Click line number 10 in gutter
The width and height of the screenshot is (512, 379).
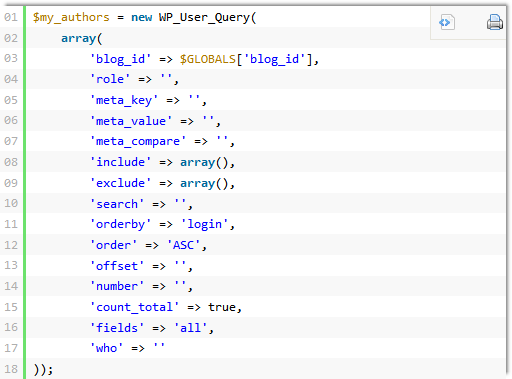(x=11, y=203)
